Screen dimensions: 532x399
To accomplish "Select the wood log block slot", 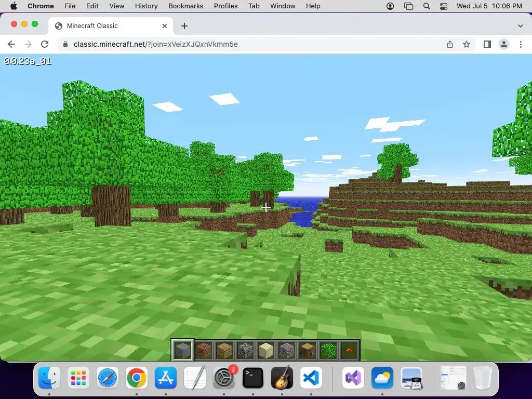I will coord(308,350).
